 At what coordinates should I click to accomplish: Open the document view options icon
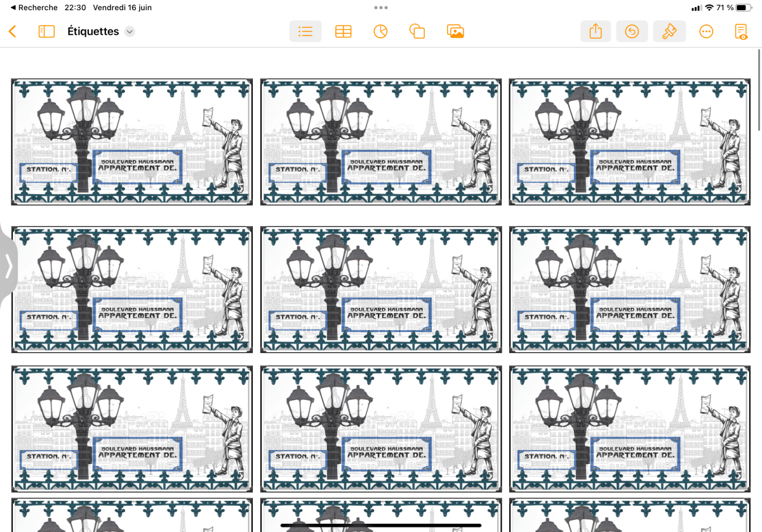(741, 32)
